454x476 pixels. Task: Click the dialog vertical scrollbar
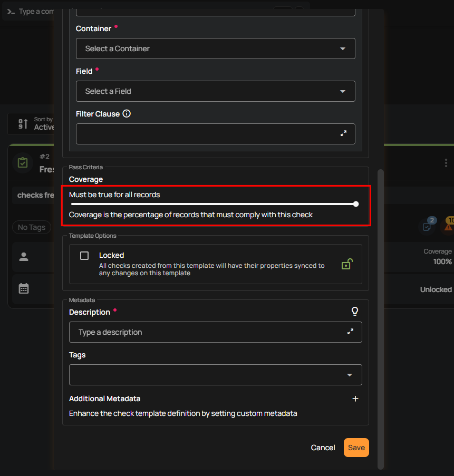point(381,316)
